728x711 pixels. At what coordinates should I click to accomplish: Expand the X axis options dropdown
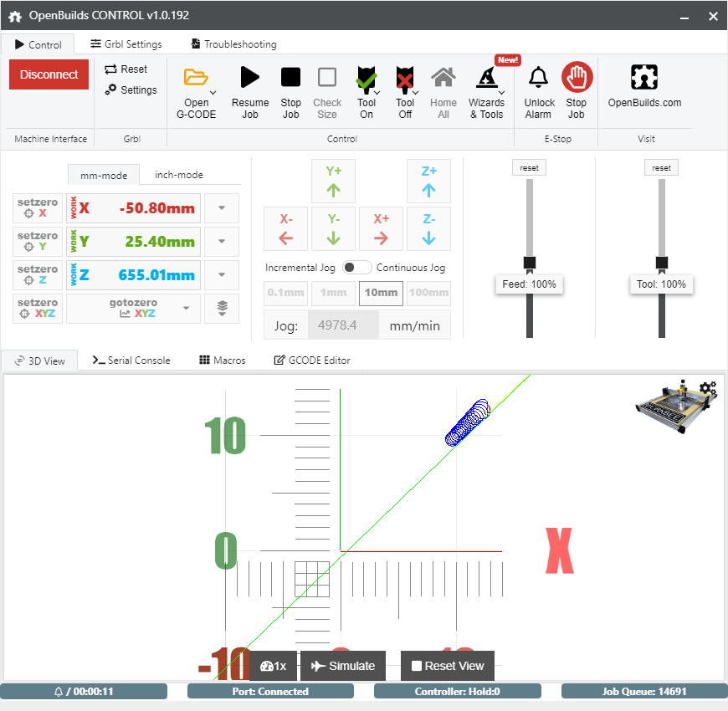click(x=222, y=208)
